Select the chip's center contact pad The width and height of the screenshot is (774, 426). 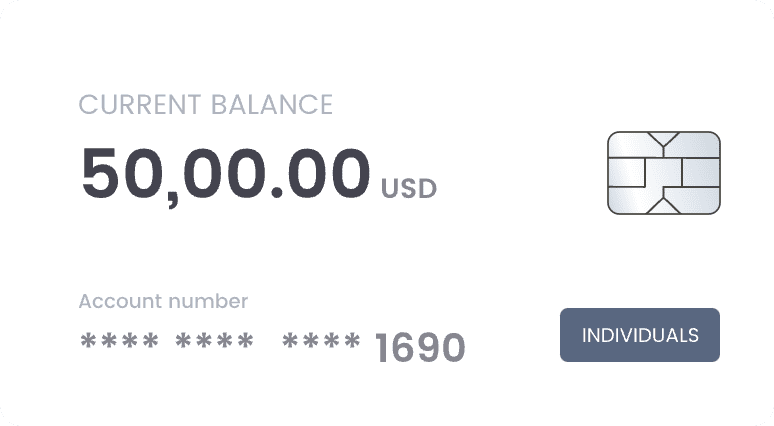click(x=663, y=173)
